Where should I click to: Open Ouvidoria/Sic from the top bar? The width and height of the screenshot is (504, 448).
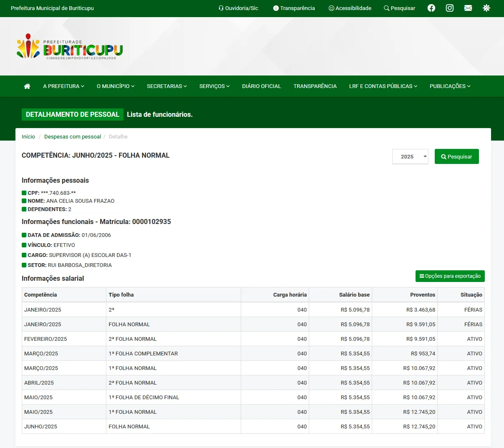238,8
